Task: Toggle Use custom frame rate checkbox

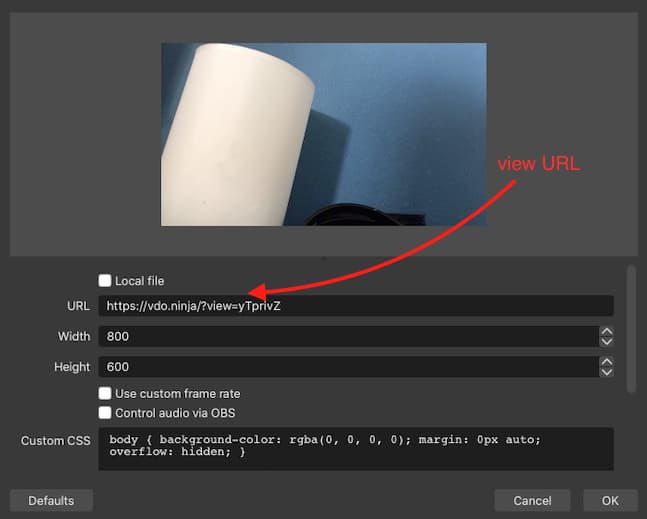Action: click(105, 393)
